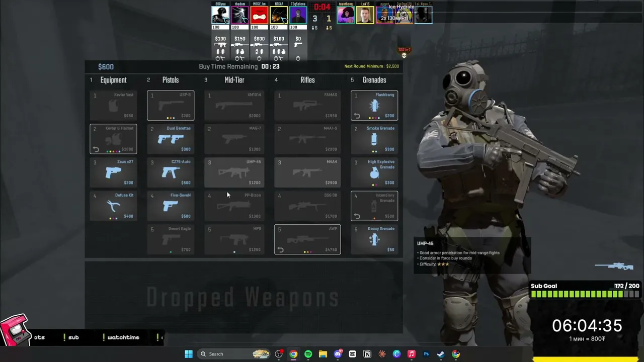Click the $600 money balance

[x=106, y=67]
